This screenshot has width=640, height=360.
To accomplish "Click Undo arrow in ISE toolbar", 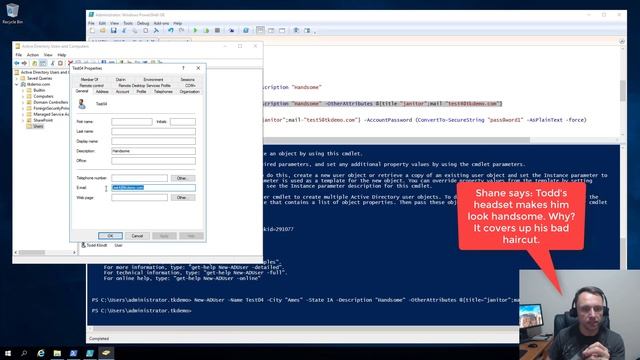I will click(171, 31).
